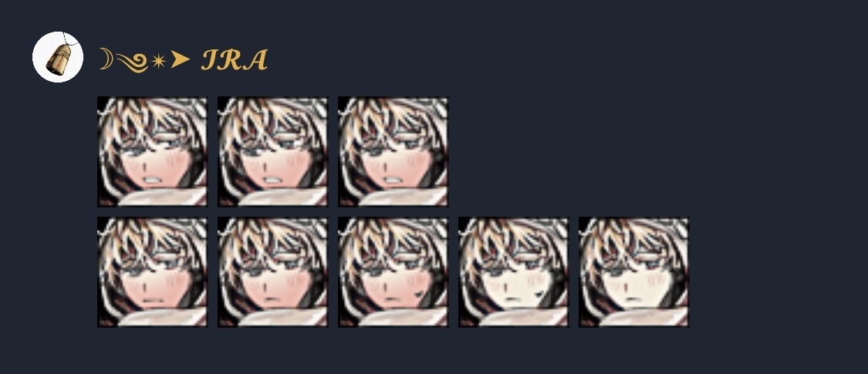Select the first flat-mouth emoji in bottom row
Viewport: 868px width, 374px height.
click(152, 272)
